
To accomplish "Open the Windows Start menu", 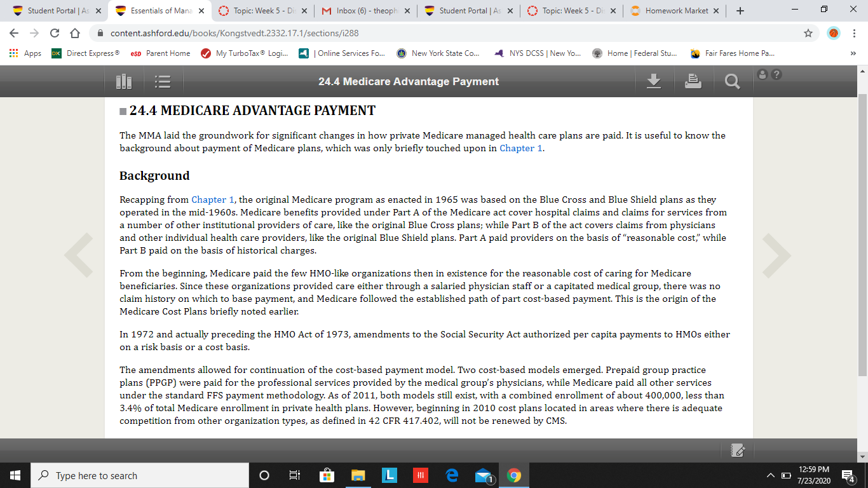I will tap(15, 475).
